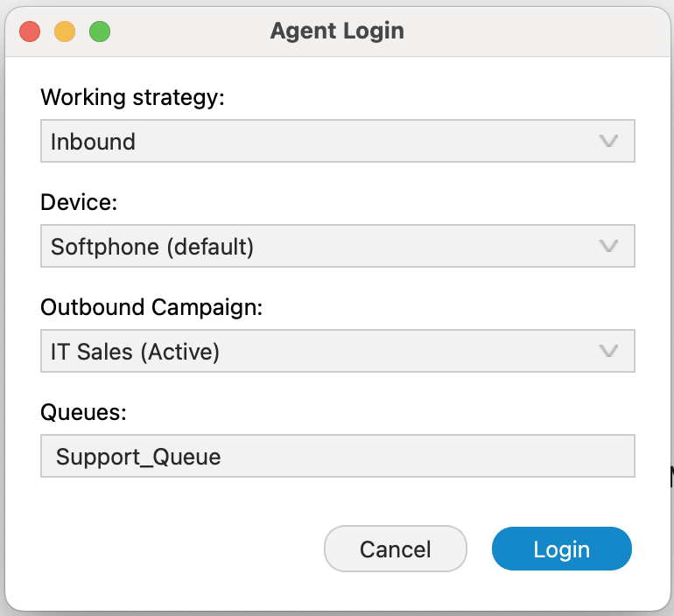Open the Device dropdown showing Softphone
674x616 pixels.
[x=337, y=246]
